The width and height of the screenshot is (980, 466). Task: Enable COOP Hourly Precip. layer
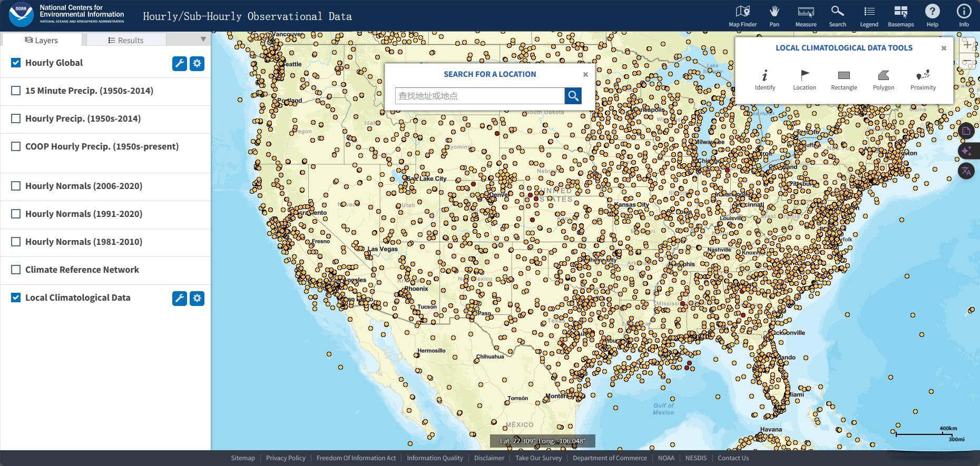click(16, 146)
